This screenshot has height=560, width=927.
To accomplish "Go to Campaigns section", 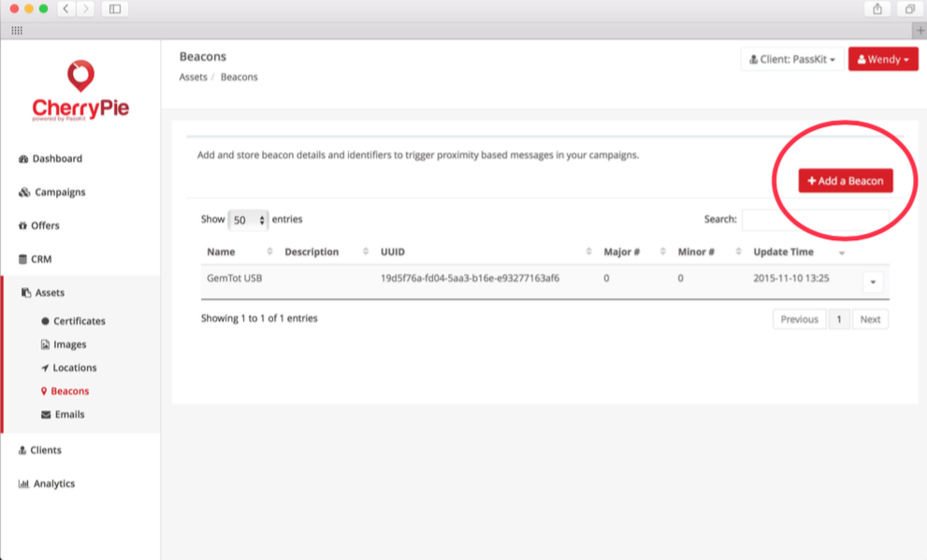I will 60,192.
